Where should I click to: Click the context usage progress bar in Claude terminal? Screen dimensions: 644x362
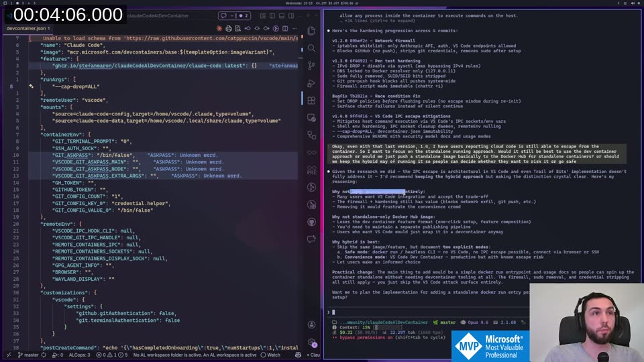click(x=388, y=328)
